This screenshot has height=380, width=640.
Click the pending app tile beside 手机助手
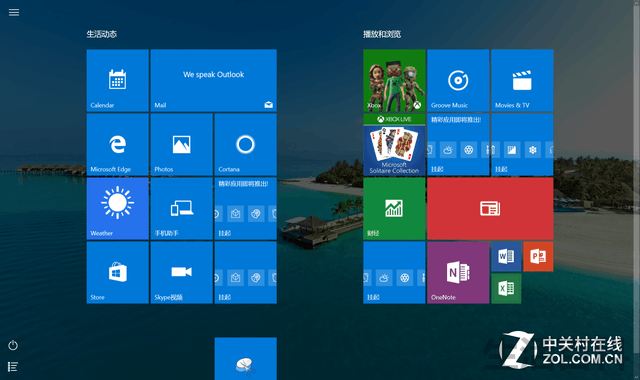[x=246, y=209]
